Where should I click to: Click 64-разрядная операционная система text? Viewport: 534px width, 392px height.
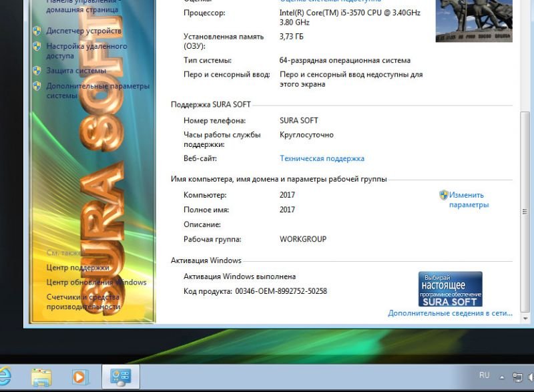coord(345,61)
